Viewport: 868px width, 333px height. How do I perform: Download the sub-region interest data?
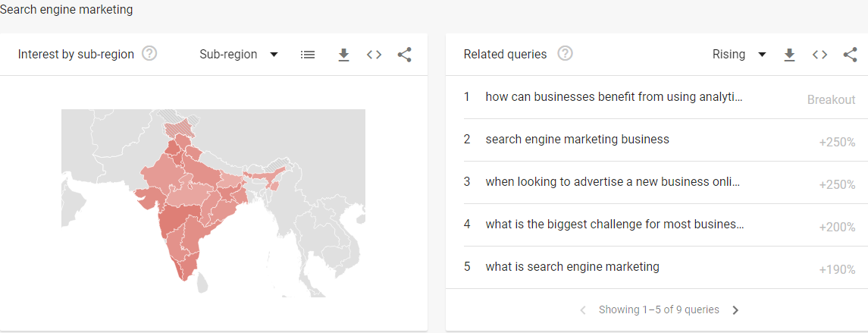tap(343, 55)
